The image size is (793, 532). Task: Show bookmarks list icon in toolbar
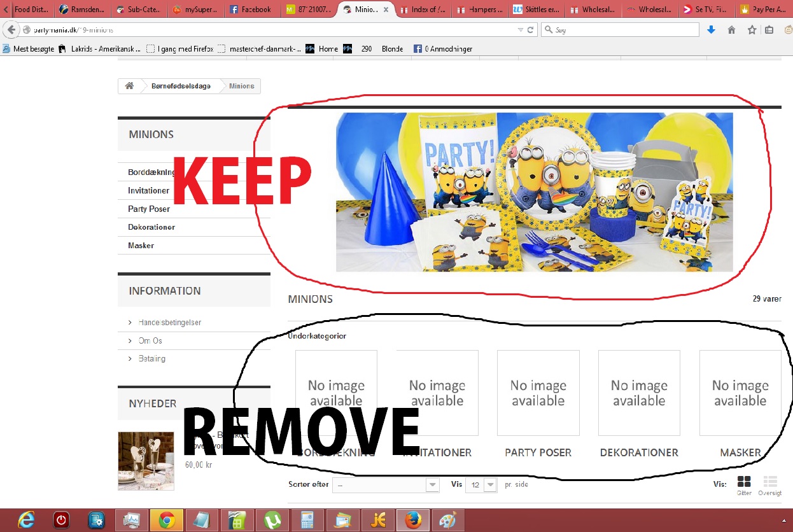pyautogui.click(x=769, y=30)
